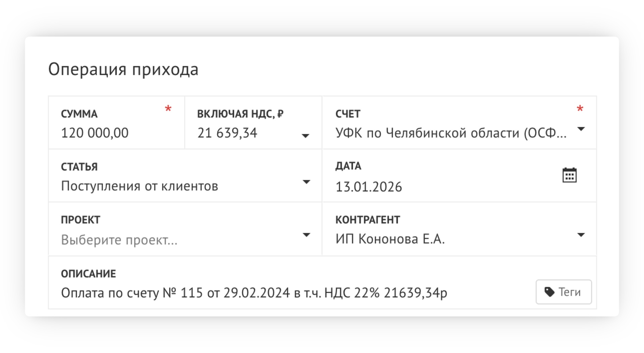Click the ВКЛЮЧАЯ НДС field label
Image resolution: width=644 pixels, height=353 pixels.
click(x=240, y=114)
